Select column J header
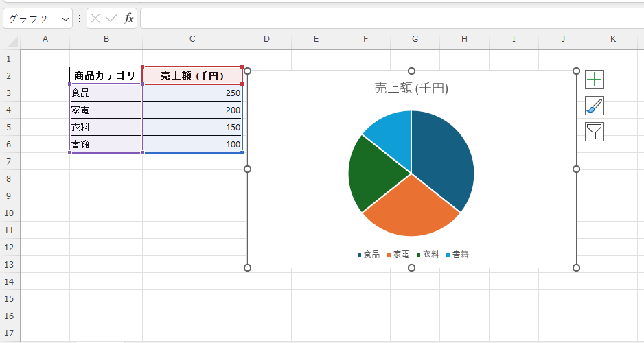The width and height of the screenshot is (644, 343). pyautogui.click(x=563, y=39)
